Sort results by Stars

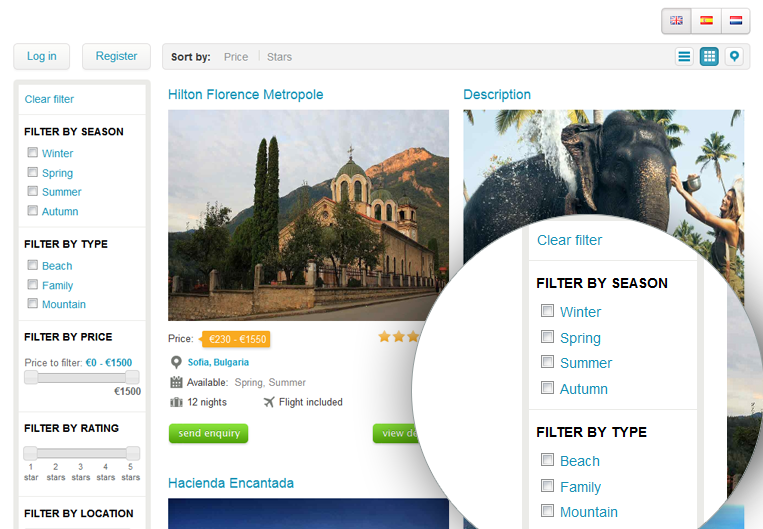pyautogui.click(x=279, y=57)
